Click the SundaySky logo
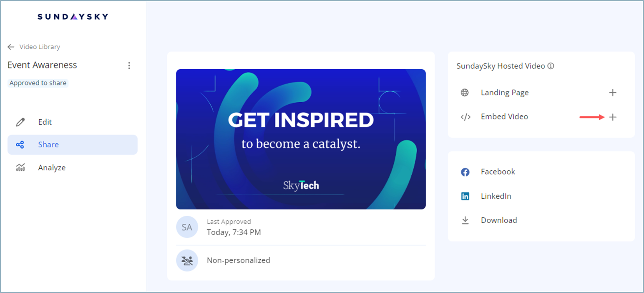 [x=73, y=17]
